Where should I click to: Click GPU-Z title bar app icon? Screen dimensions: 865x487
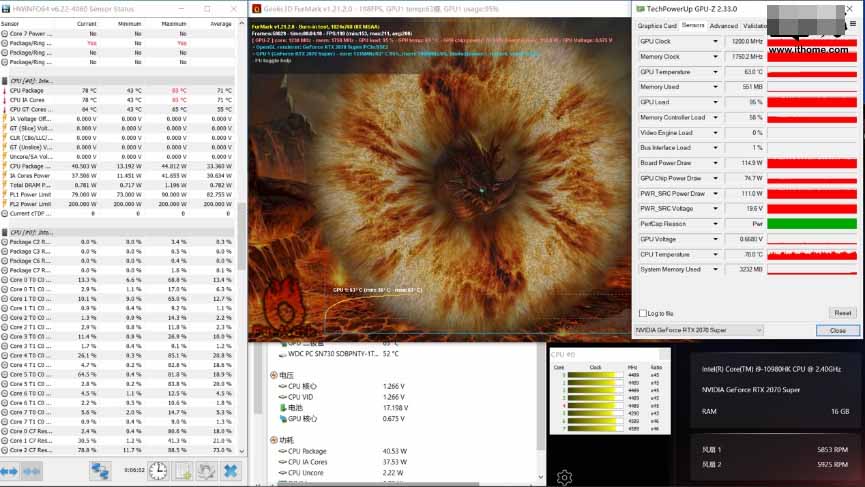[640, 9]
